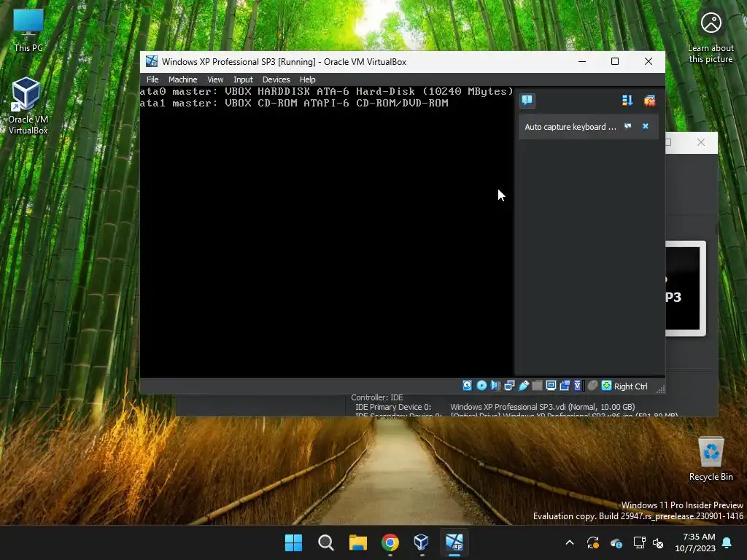This screenshot has width=747, height=560.
Task: Open the View menu
Action: click(x=215, y=79)
